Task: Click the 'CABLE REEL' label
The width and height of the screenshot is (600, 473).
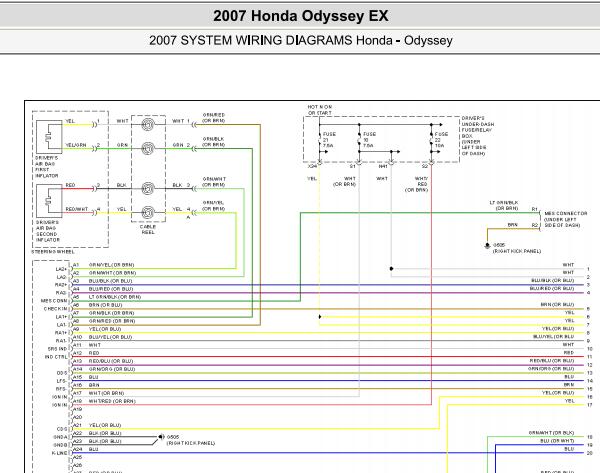Action: click(x=148, y=230)
